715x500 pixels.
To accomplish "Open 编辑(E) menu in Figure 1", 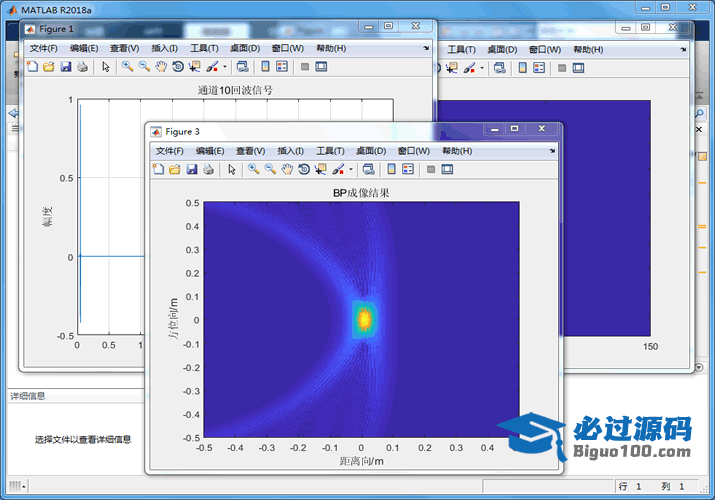I will (84, 48).
